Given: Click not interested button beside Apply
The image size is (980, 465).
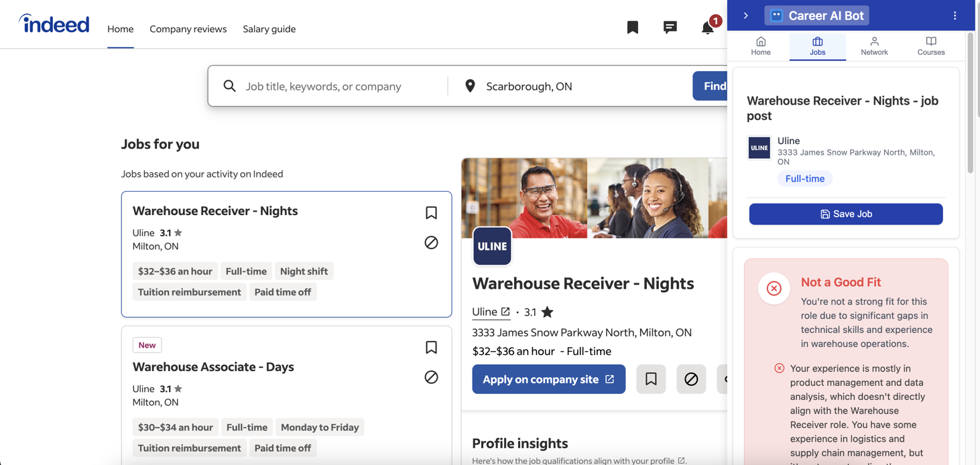Looking at the screenshot, I should point(691,379).
